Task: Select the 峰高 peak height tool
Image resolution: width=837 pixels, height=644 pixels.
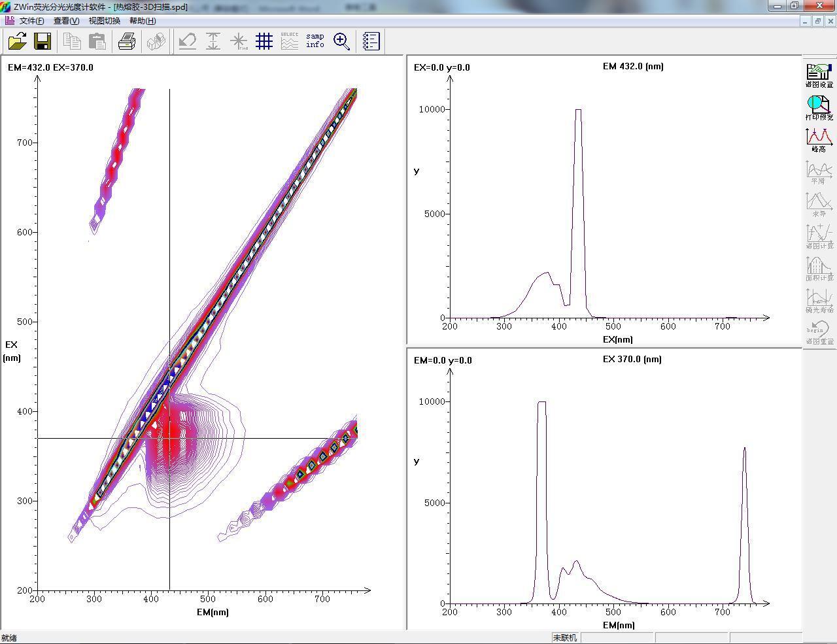Action: [x=819, y=140]
